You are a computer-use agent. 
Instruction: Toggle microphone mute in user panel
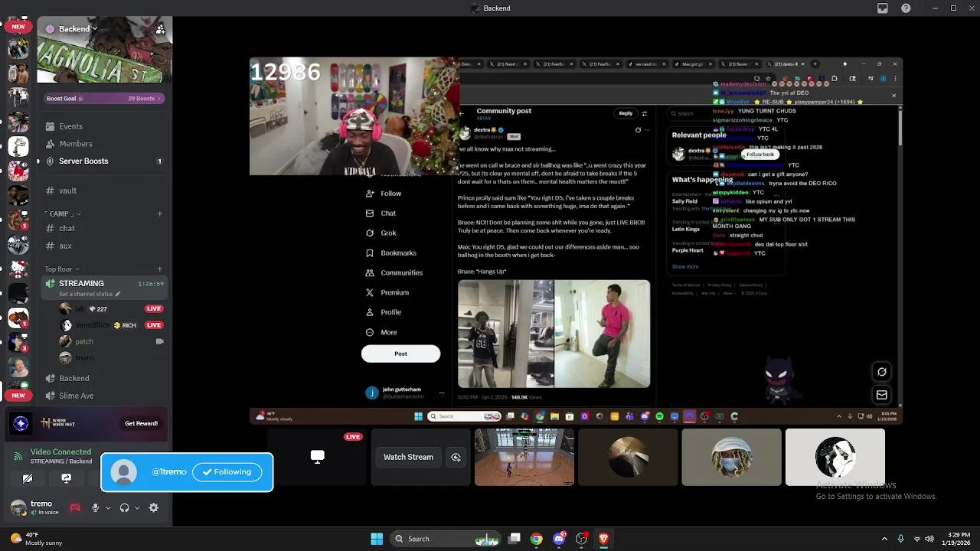click(95, 507)
